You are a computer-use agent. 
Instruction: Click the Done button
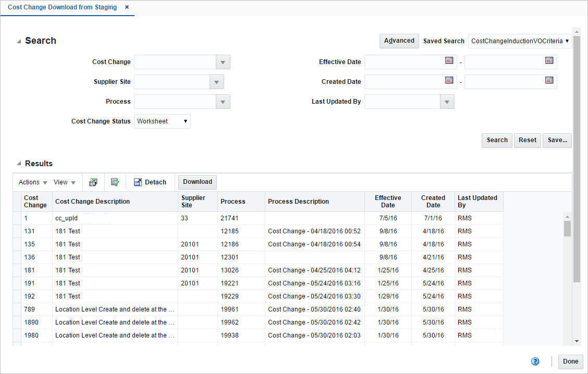coord(570,361)
